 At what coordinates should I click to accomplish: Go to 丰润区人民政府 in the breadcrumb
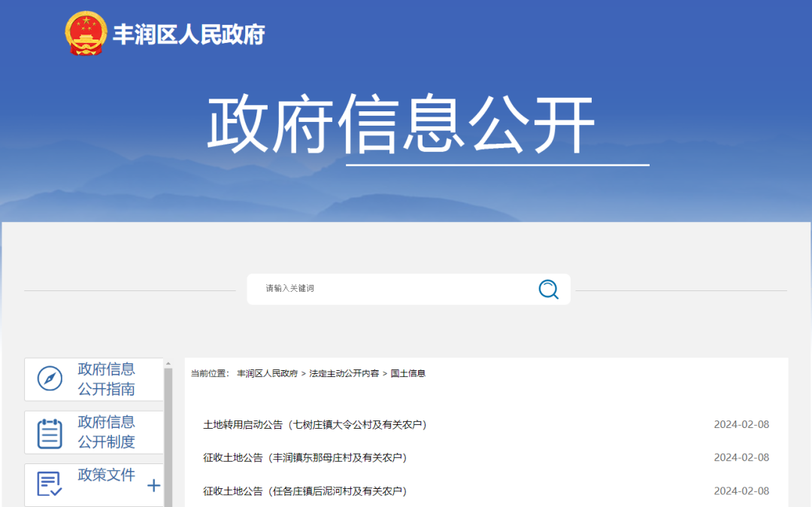click(267, 374)
